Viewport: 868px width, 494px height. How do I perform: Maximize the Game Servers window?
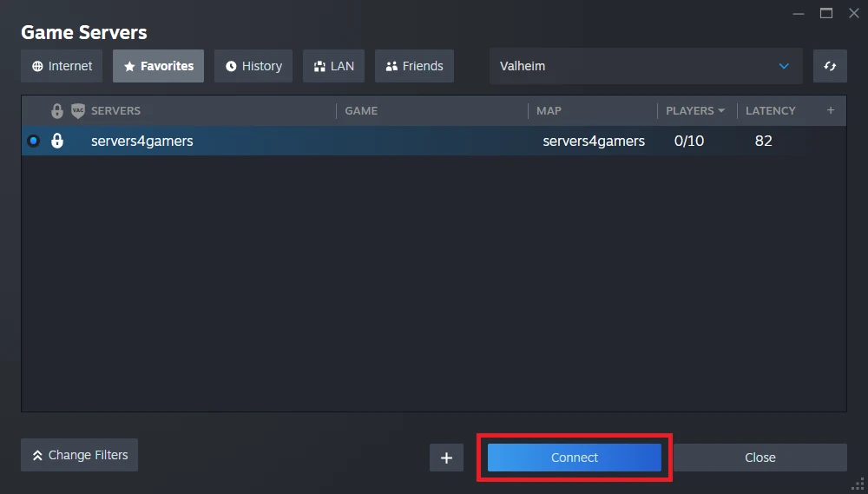coord(826,13)
